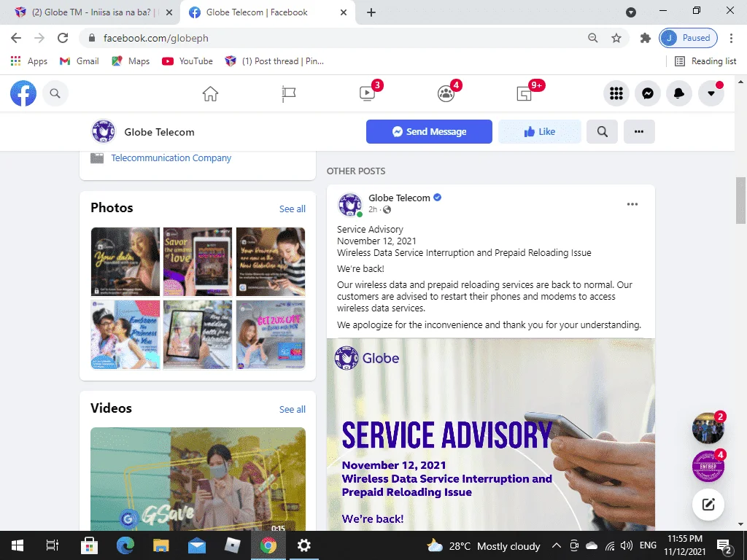The height and width of the screenshot is (560, 747).
Task: See all Photos link
Action: (x=293, y=209)
